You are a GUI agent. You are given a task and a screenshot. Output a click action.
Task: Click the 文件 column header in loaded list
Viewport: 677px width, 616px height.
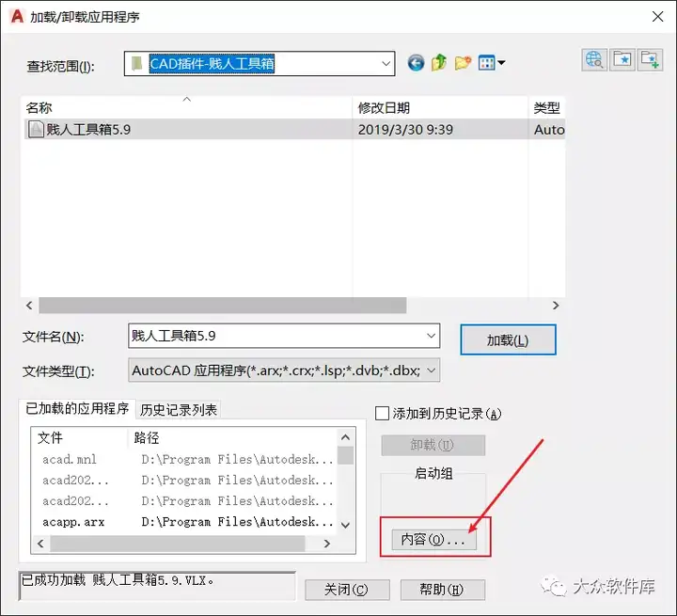click(79, 438)
